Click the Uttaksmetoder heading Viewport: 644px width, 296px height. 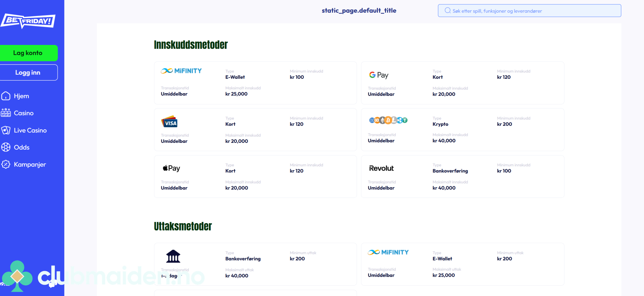pos(183,227)
